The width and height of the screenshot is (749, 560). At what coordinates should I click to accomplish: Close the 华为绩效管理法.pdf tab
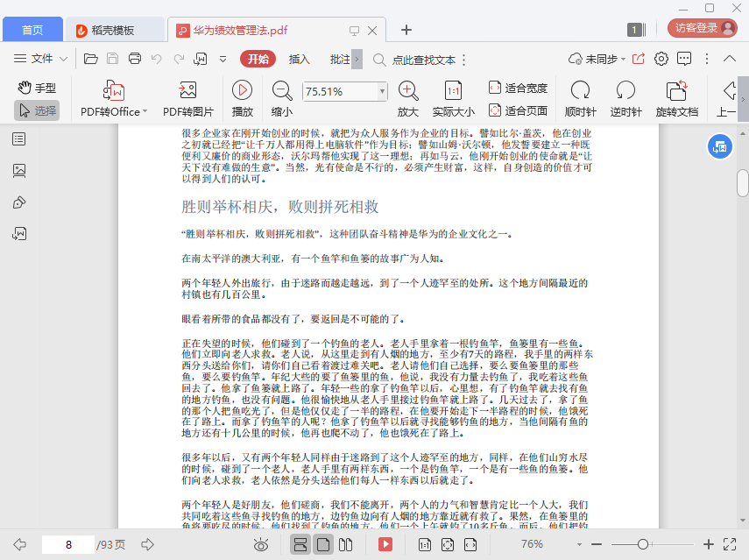tap(372, 31)
